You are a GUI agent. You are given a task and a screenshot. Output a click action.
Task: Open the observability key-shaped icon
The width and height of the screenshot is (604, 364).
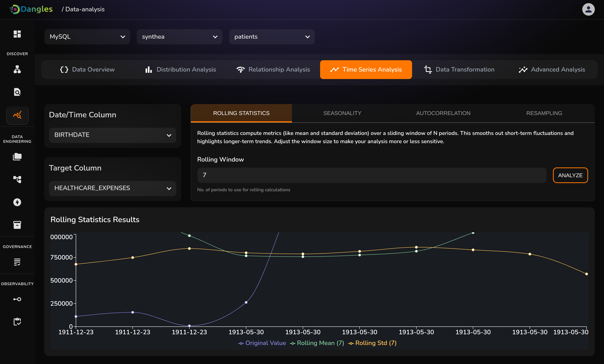[x=17, y=299]
